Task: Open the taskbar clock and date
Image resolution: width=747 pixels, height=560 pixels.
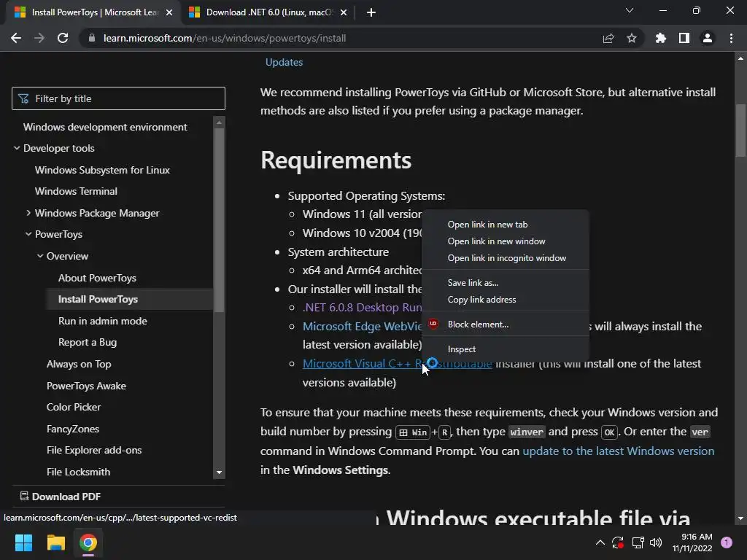Action: [692, 542]
